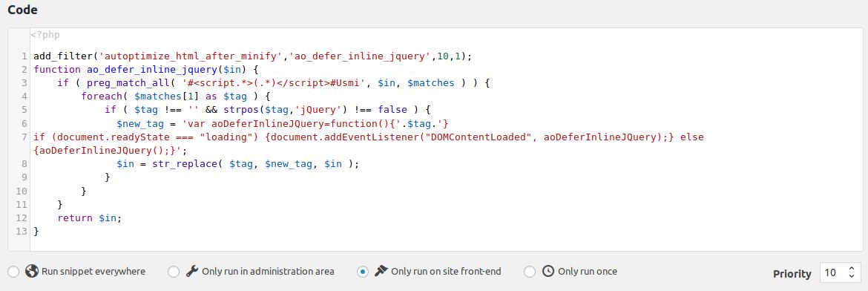Screen dimensions: 868x291
Task: Click the 'Only run once' label text
Action: [x=588, y=272]
